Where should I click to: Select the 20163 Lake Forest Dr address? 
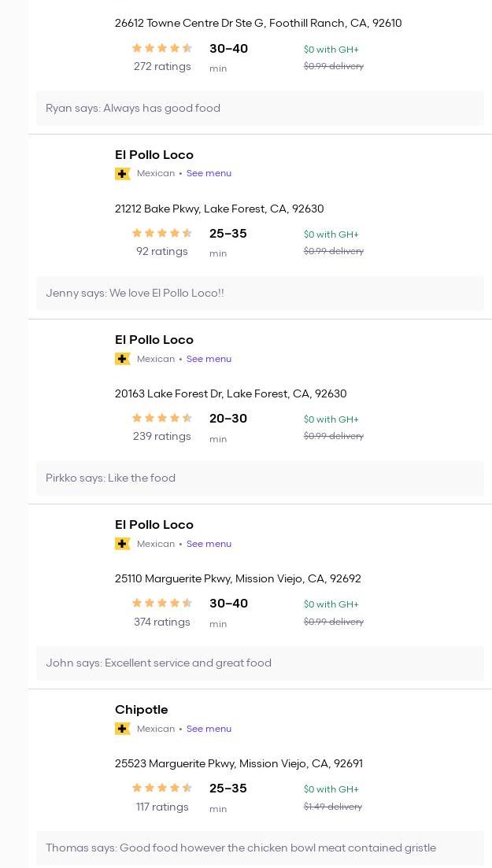(231, 394)
